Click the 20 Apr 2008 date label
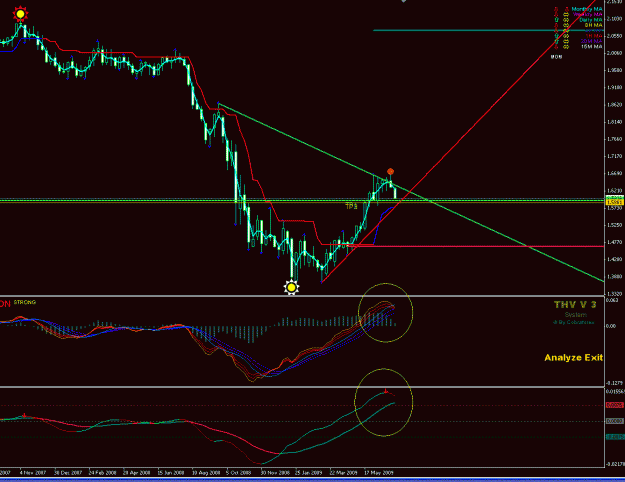 tap(137, 473)
